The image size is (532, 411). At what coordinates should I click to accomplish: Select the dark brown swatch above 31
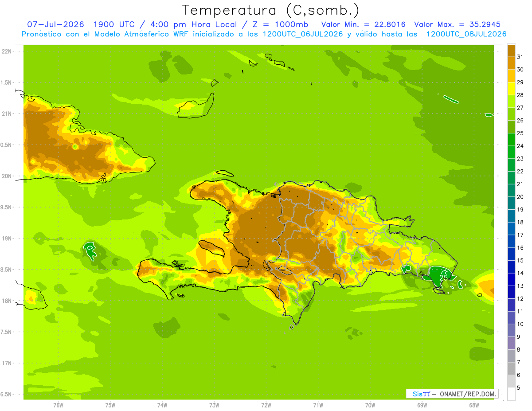[511, 51]
